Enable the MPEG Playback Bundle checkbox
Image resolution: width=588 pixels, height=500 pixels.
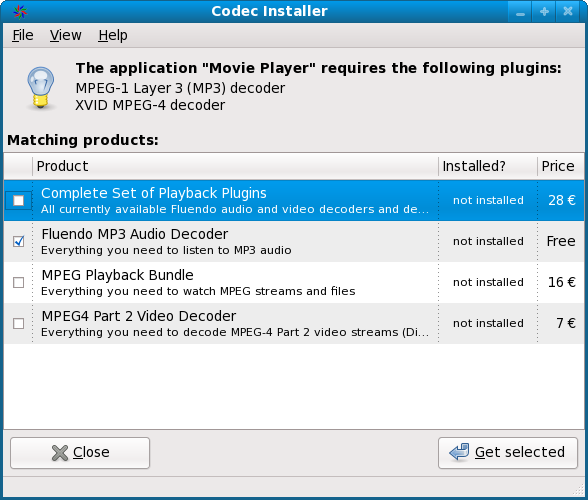18,282
